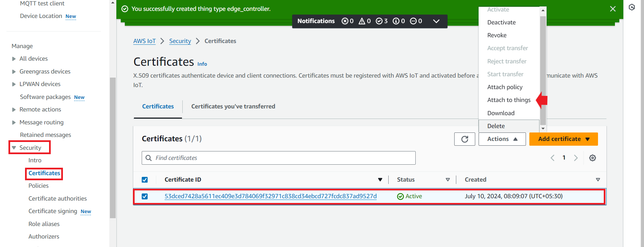Click the Actions menu scrollbar up arrow
Viewport: 644px width, 247px height.
[x=543, y=11]
